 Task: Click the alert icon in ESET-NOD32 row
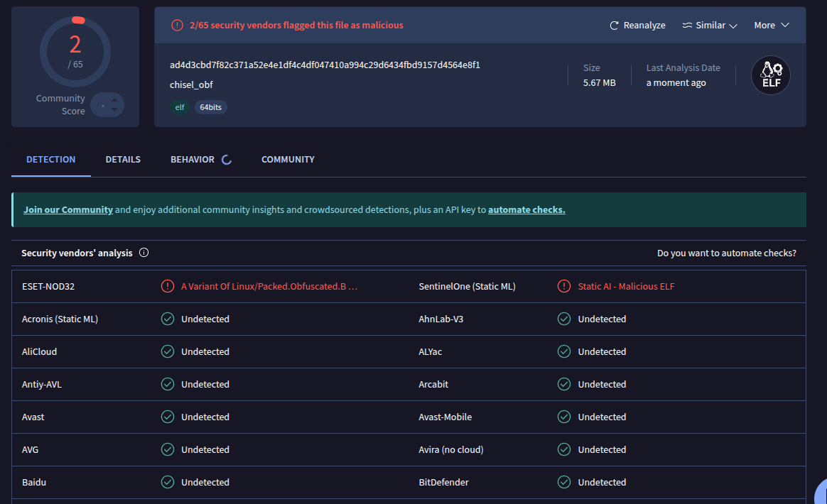[x=167, y=286]
